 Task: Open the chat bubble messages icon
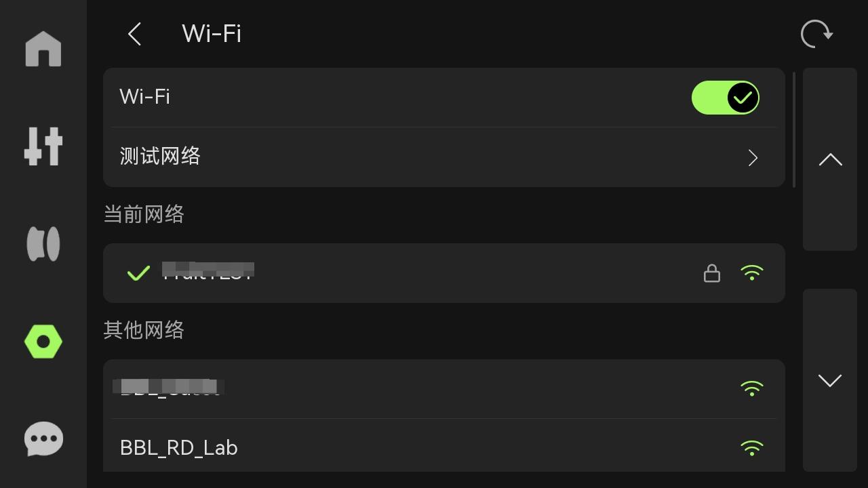[43, 439]
